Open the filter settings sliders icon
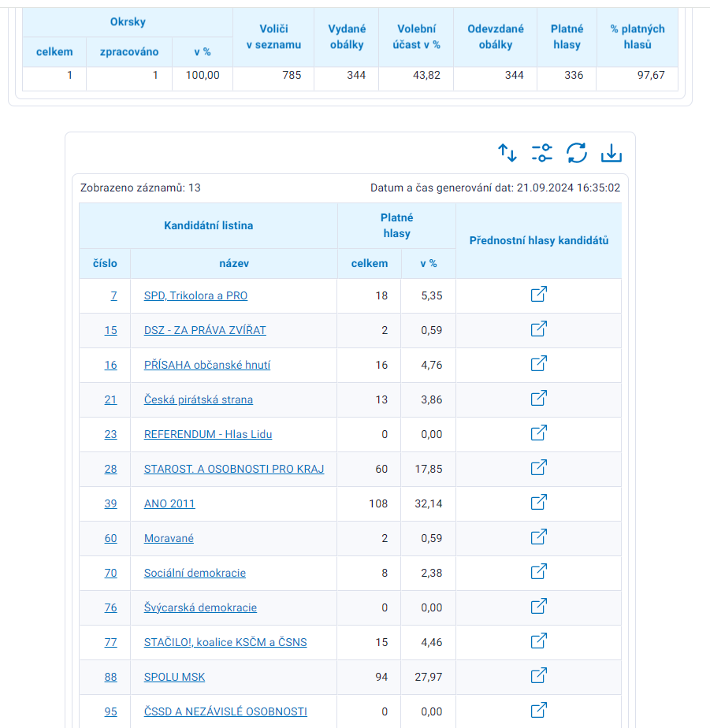 [x=542, y=153]
